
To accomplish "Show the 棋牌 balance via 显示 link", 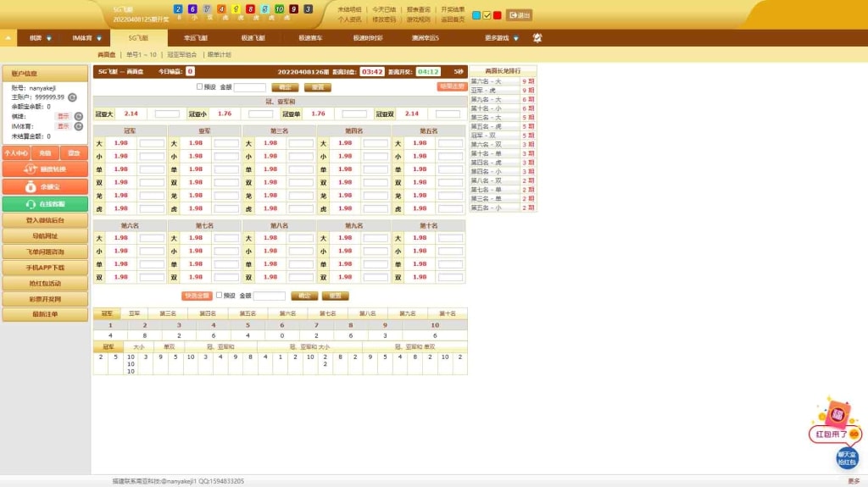I will click(x=63, y=116).
